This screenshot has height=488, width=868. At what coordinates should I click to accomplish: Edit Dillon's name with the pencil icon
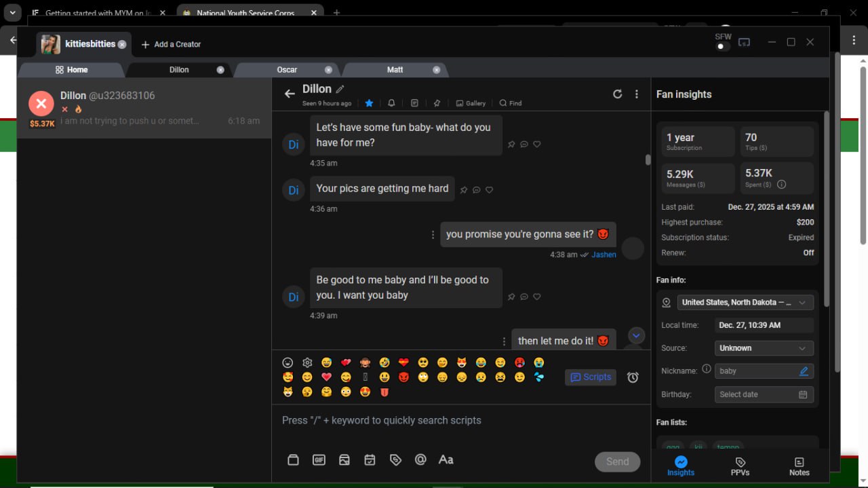340,89
